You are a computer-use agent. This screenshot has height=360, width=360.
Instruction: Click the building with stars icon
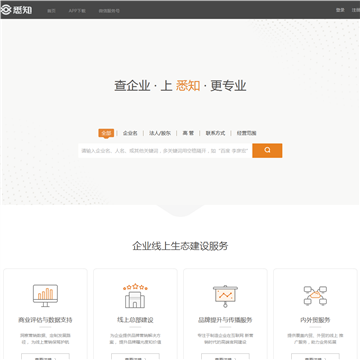(x=135, y=296)
